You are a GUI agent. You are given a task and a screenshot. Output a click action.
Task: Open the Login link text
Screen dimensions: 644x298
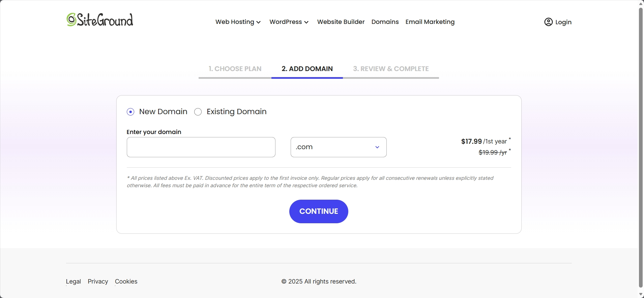[x=563, y=22]
